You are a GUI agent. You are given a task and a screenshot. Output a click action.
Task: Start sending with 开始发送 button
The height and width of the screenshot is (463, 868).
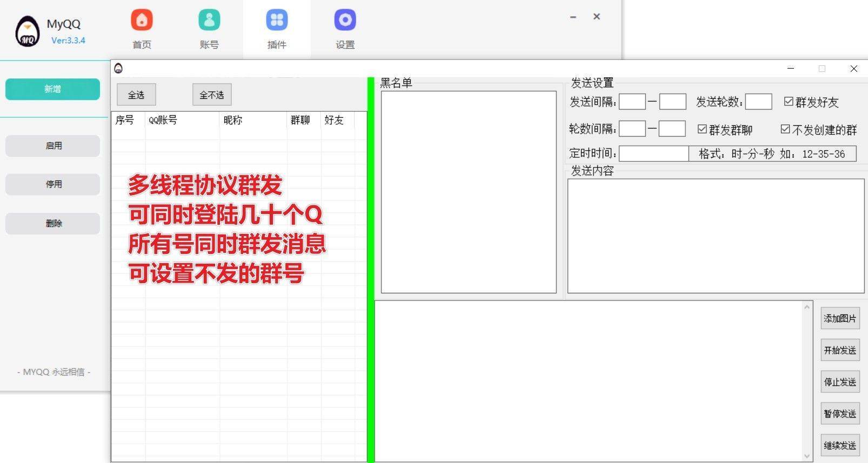[839, 351]
